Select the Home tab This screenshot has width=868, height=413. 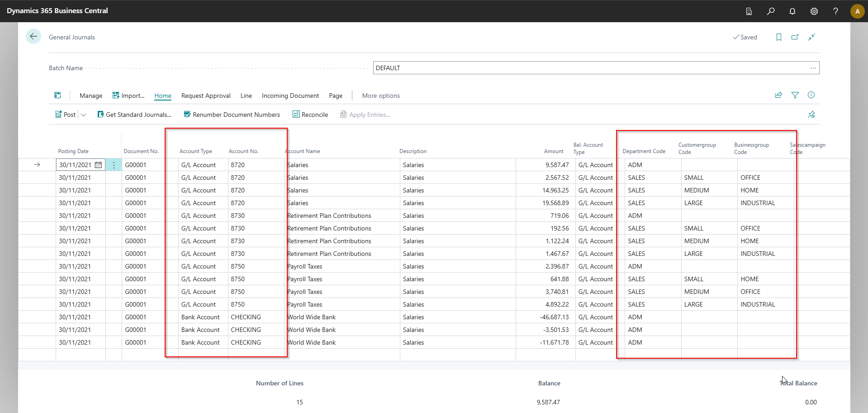coord(163,96)
